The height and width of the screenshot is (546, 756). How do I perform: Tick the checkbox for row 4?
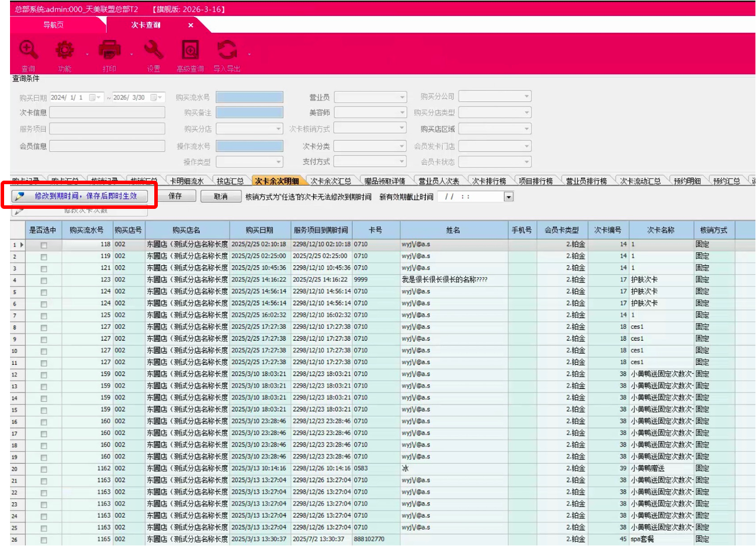tap(44, 280)
